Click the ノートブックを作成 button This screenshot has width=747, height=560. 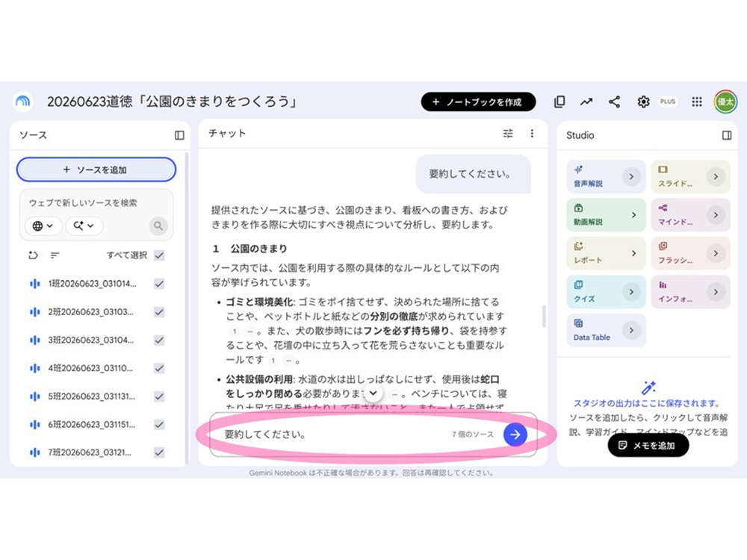tap(478, 102)
